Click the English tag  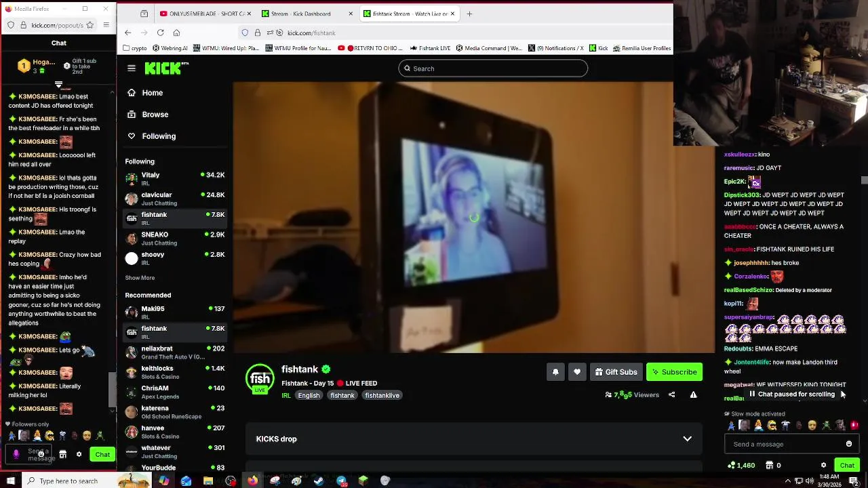click(309, 395)
